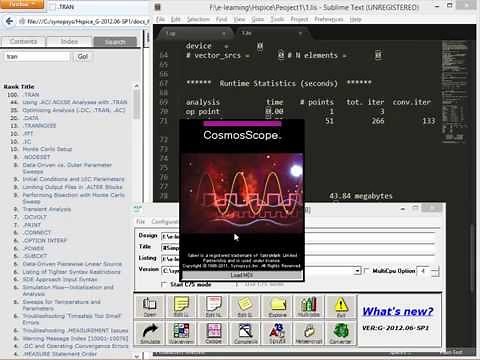Image resolution: width=480 pixels, height=360 pixels.
Task: Enable the MultiCpu Option checkbox
Action: [x=367, y=270]
